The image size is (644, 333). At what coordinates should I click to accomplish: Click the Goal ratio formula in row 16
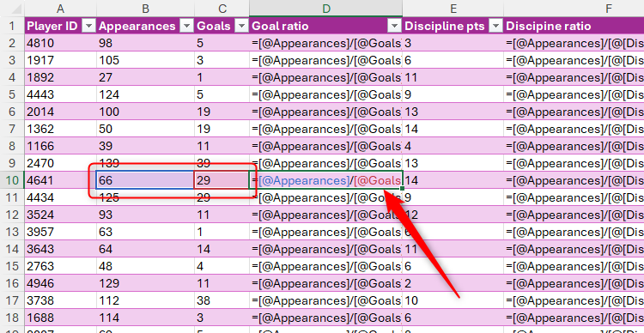(x=325, y=283)
